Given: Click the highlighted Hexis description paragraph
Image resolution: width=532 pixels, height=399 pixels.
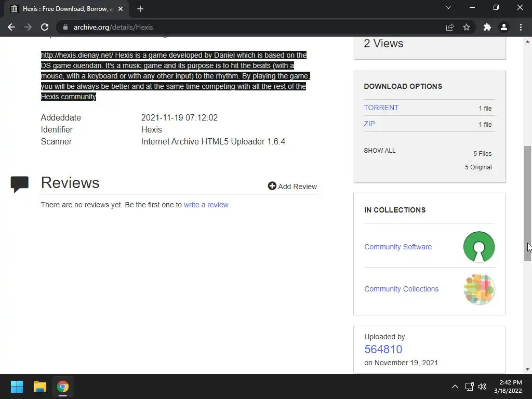Looking at the screenshot, I should 176,76.
